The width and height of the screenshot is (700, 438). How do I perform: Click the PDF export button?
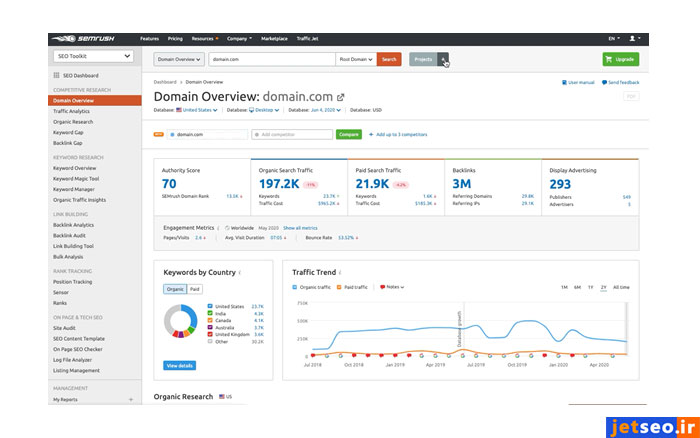tap(631, 96)
